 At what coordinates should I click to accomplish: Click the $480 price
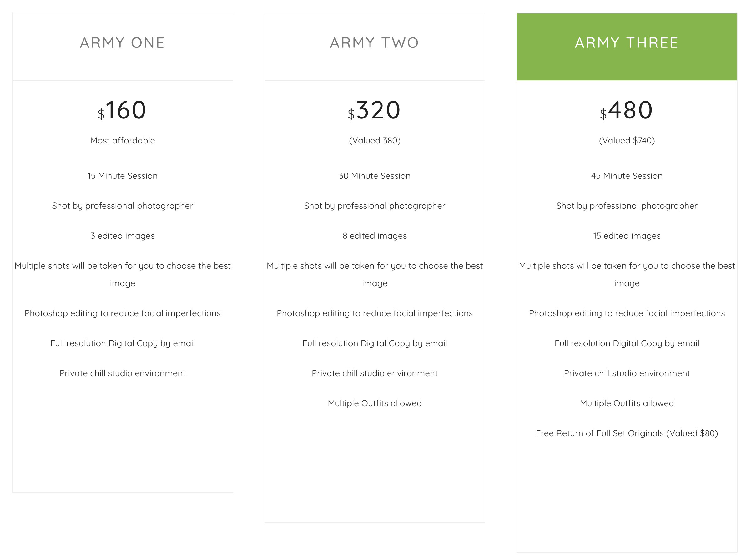pyautogui.click(x=626, y=110)
